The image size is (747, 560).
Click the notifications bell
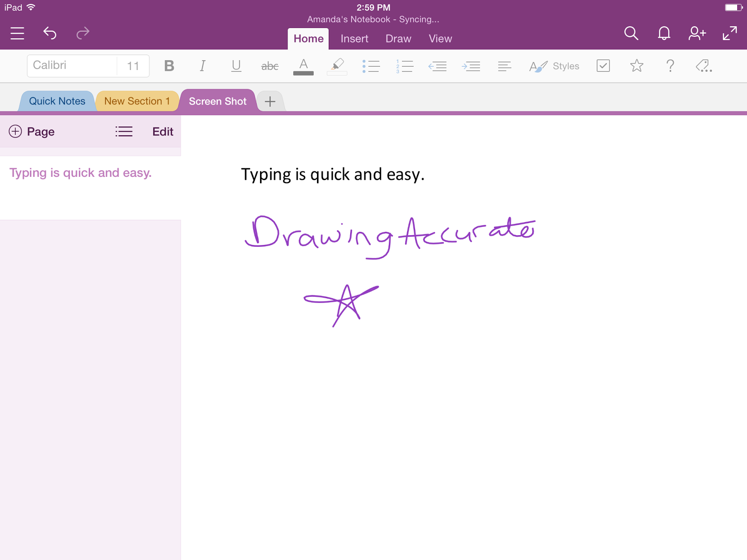pyautogui.click(x=664, y=33)
